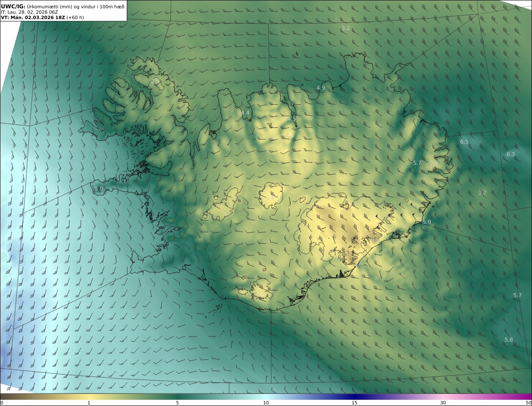Click the brown start of the color scale
532x406 pixels.
pyautogui.click(x=6, y=396)
